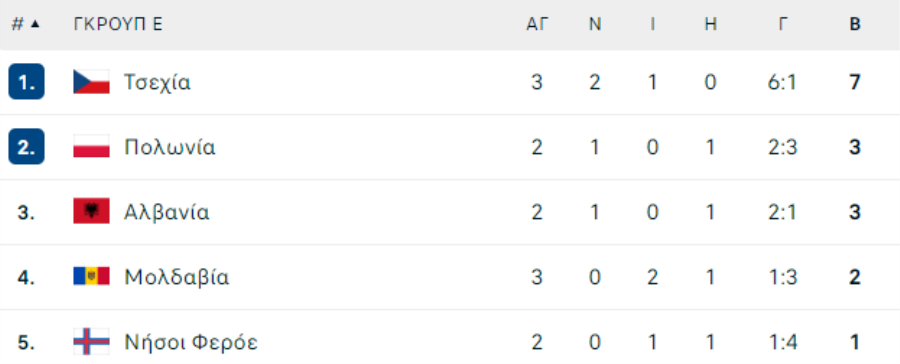The width and height of the screenshot is (900, 364).
Task: Open the Τσεχία team link
Action: click(x=157, y=83)
